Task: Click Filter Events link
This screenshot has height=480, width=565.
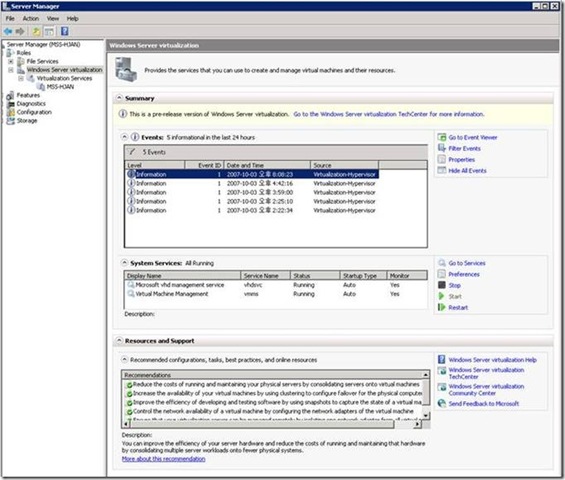Action: (x=464, y=148)
